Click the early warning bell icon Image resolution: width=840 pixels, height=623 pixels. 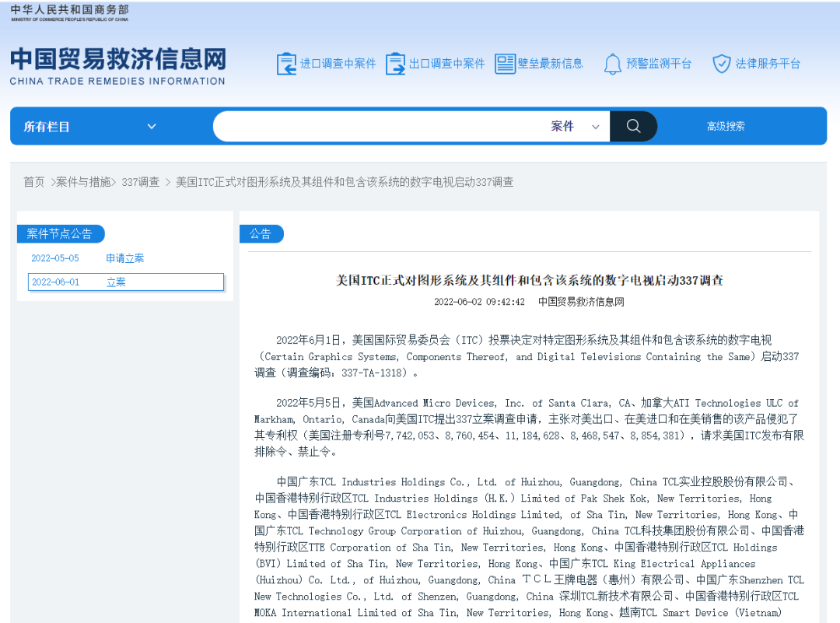612,64
